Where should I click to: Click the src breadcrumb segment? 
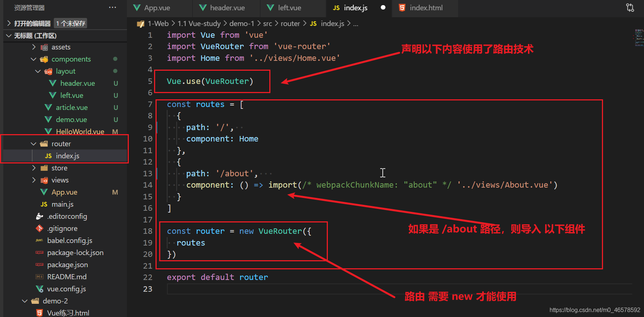tap(267, 23)
